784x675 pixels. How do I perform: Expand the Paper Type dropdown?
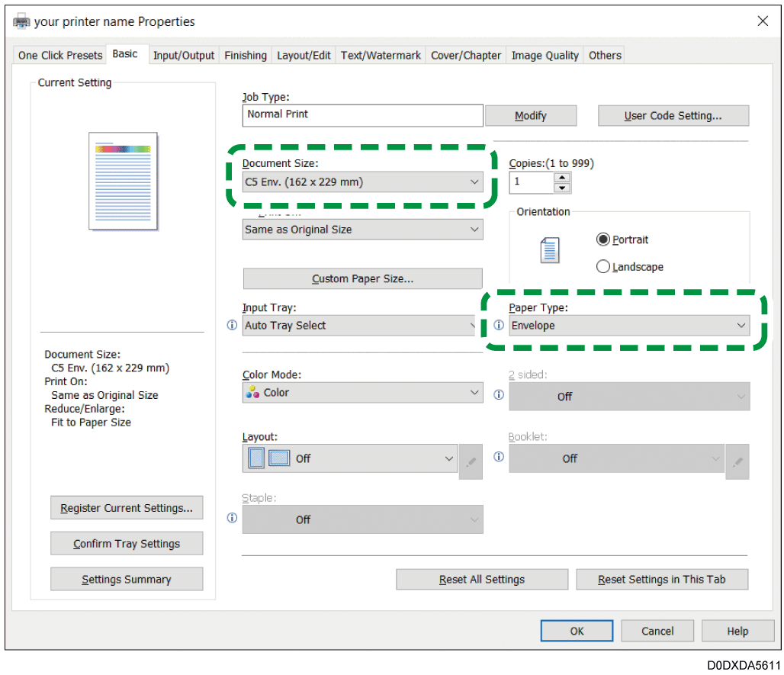[629, 326]
